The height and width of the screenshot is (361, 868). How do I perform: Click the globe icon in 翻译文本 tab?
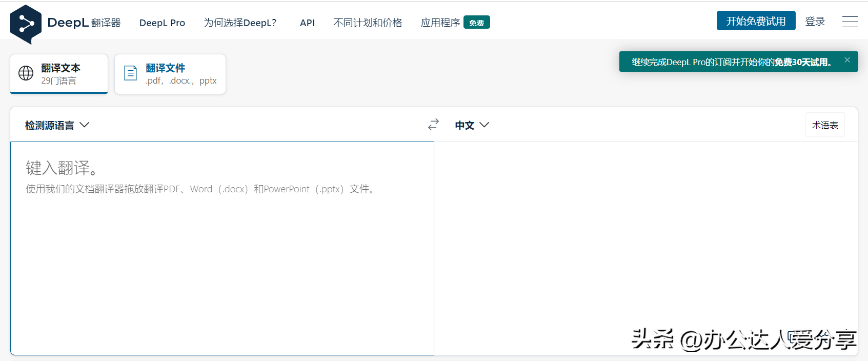coord(26,73)
